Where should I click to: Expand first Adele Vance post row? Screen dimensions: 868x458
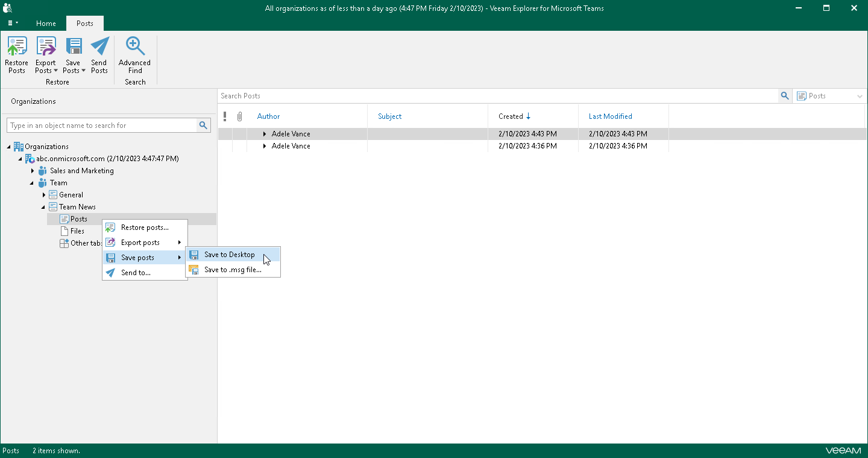pos(265,134)
